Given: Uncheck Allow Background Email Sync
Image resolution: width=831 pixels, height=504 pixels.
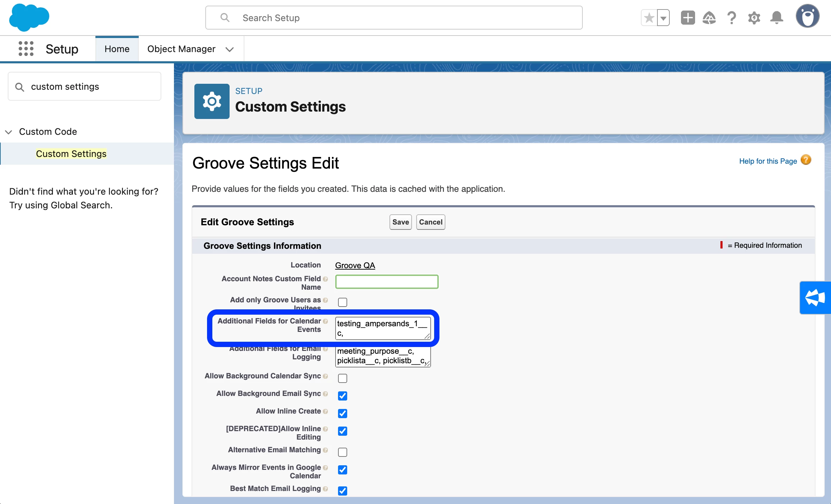Looking at the screenshot, I should (x=342, y=396).
